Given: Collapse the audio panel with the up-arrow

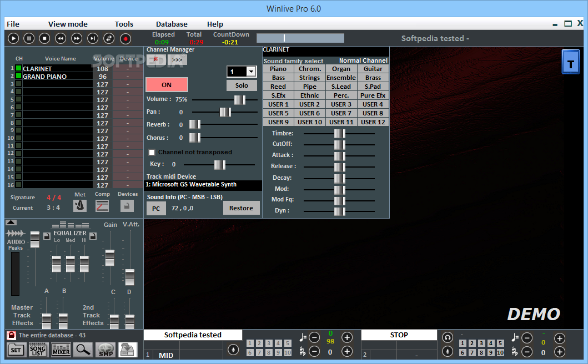Looking at the screenshot, I should coord(11,223).
